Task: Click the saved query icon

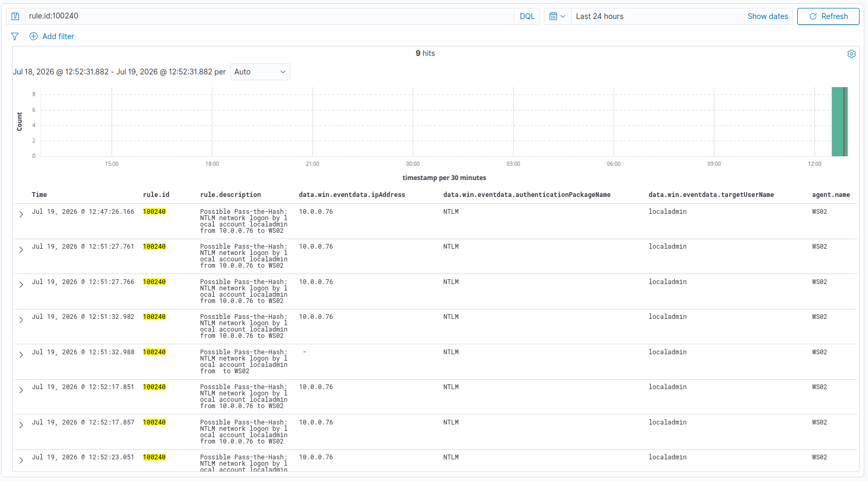Action: point(15,16)
